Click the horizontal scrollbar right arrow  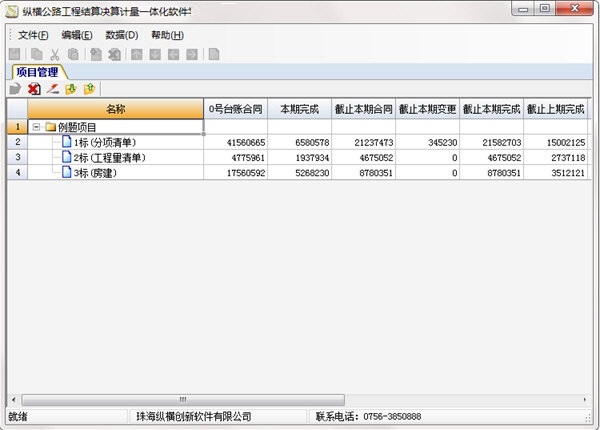(585, 400)
